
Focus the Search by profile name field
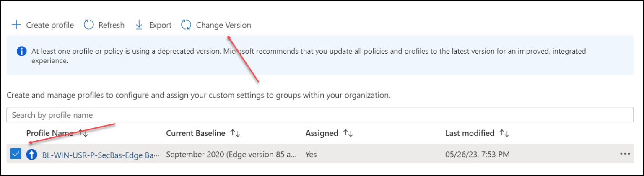pos(320,115)
